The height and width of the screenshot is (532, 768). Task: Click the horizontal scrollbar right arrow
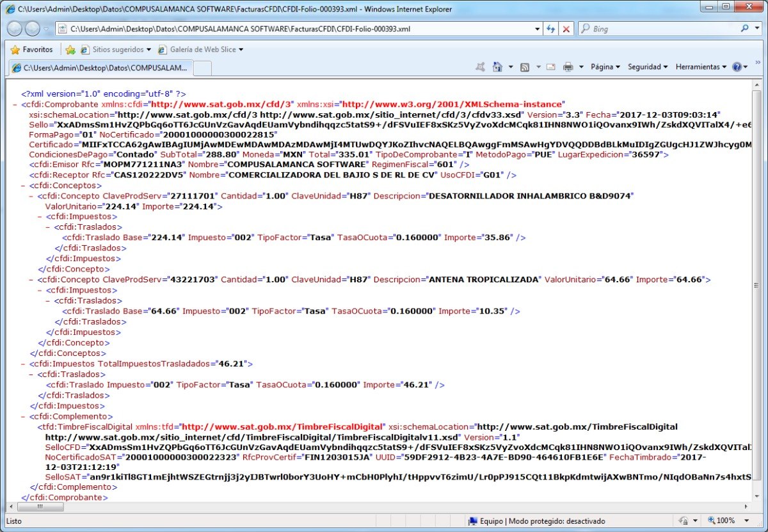tap(746, 506)
